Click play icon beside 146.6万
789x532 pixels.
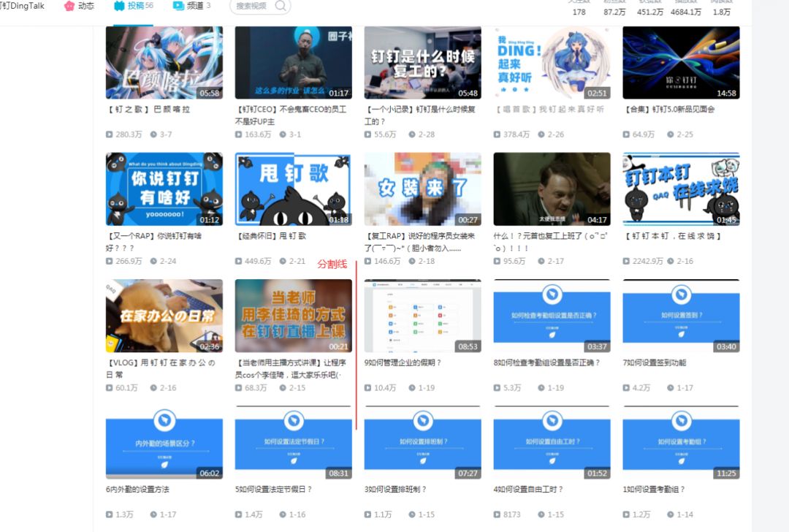pos(367,261)
